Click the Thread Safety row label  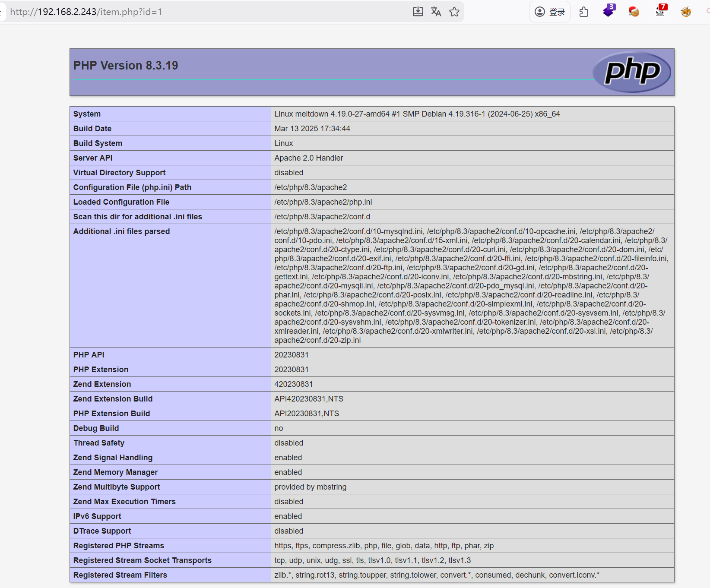pos(99,443)
